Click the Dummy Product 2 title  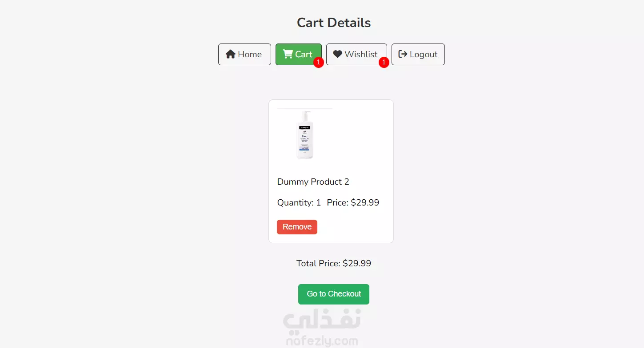pos(313,182)
